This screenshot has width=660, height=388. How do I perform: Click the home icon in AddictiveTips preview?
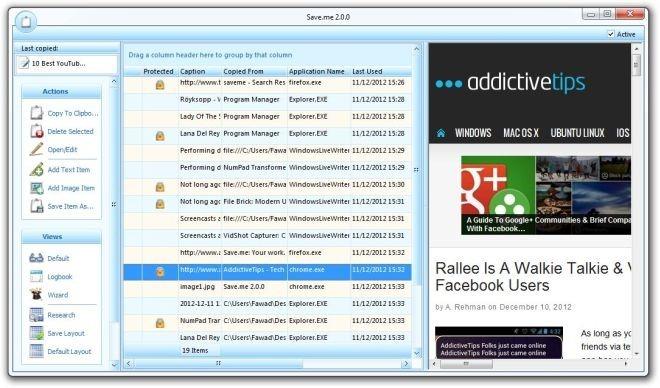(x=441, y=133)
